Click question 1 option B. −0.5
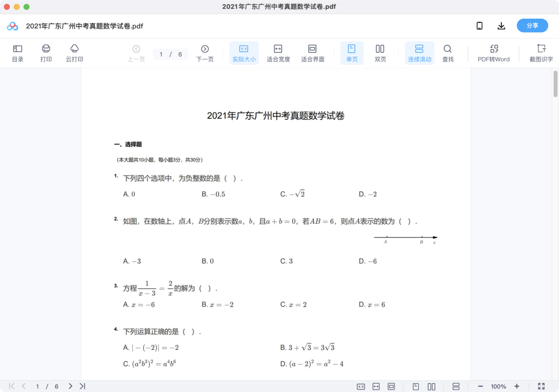Screen dimensions: 559x392 (x=213, y=194)
